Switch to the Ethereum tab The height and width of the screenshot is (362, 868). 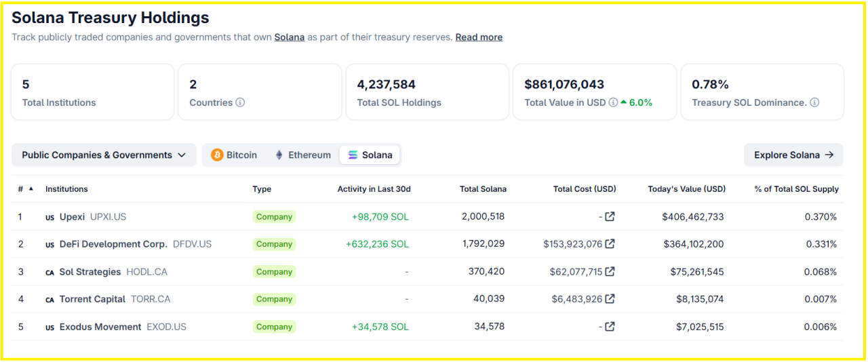302,155
